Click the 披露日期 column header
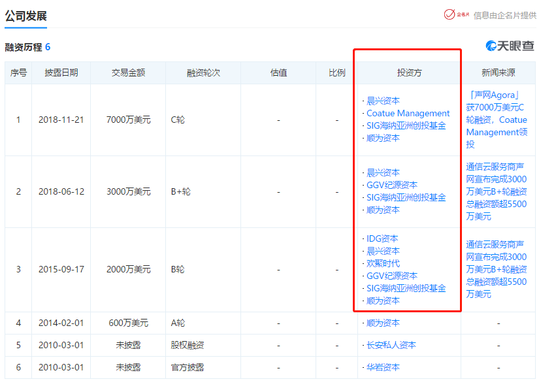Viewport: 539px width, 392px height. [x=61, y=73]
